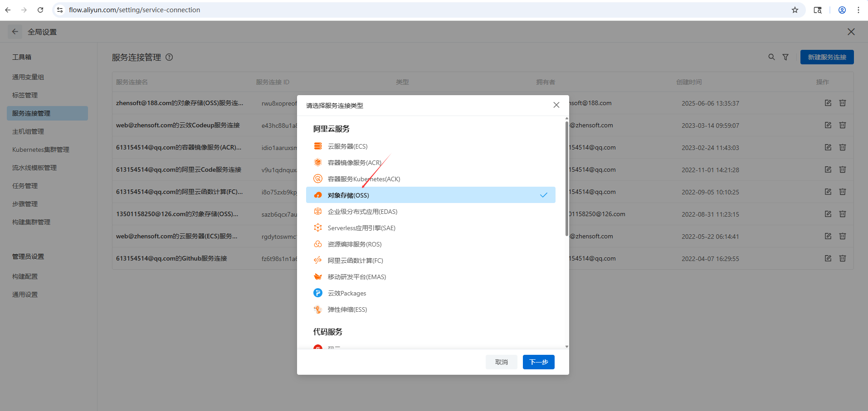Edit the 2022-05-22 06:14:41 connection

[828, 236]
